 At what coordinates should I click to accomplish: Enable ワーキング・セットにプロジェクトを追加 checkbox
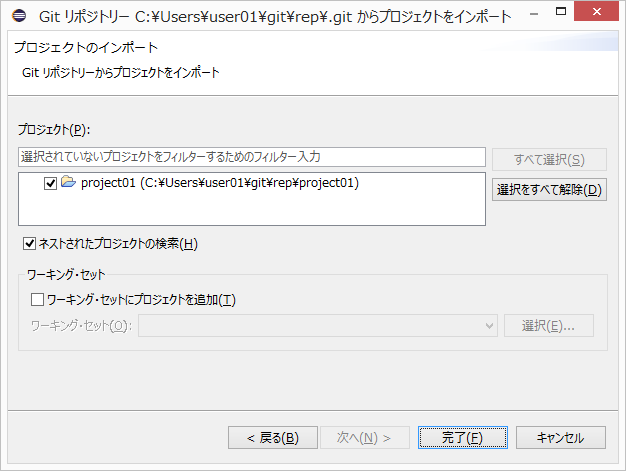tap(37, 299)
